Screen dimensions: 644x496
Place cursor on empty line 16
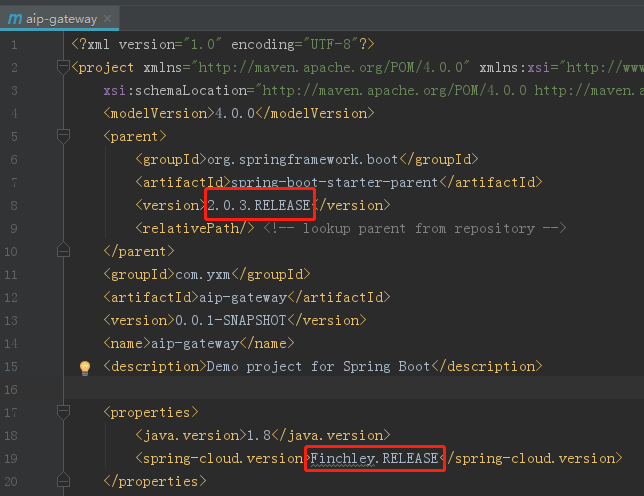[353, 389]
